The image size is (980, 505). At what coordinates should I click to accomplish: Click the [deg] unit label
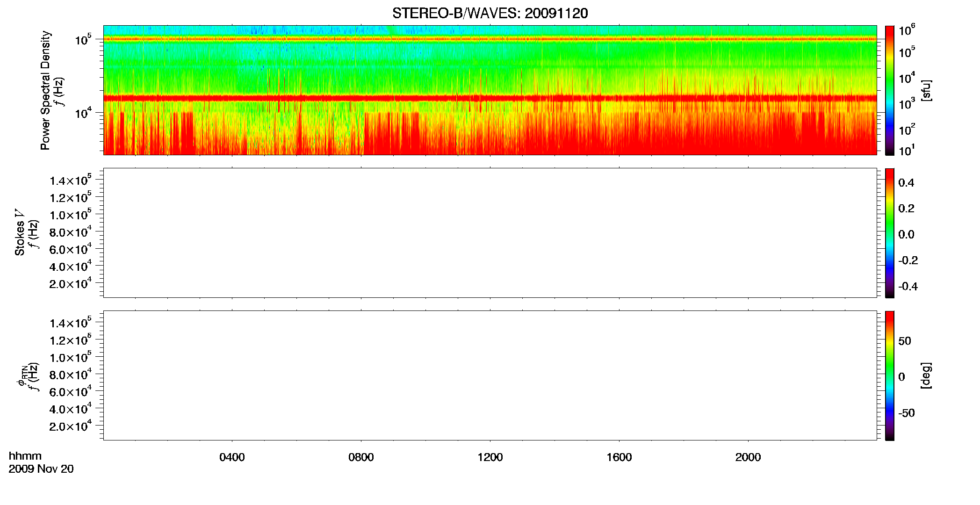coord(926,375)
